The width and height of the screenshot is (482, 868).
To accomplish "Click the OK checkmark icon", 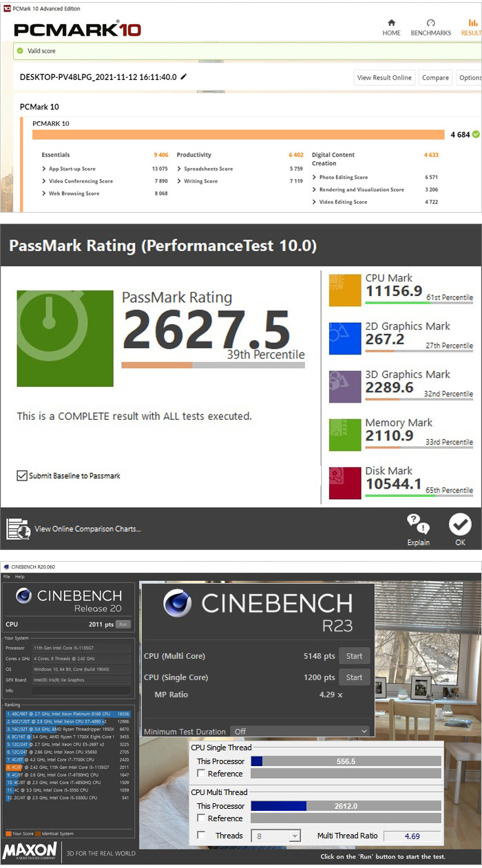I will pos(460,525).
